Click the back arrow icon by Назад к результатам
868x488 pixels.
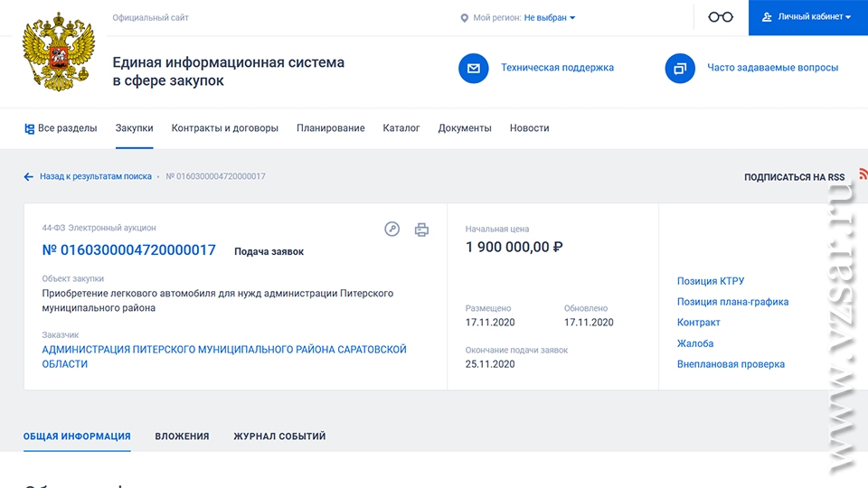pos(28,176)
